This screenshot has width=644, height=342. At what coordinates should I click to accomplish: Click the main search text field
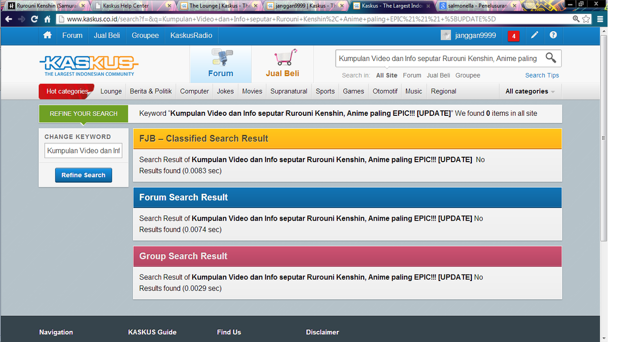(439, 58)
